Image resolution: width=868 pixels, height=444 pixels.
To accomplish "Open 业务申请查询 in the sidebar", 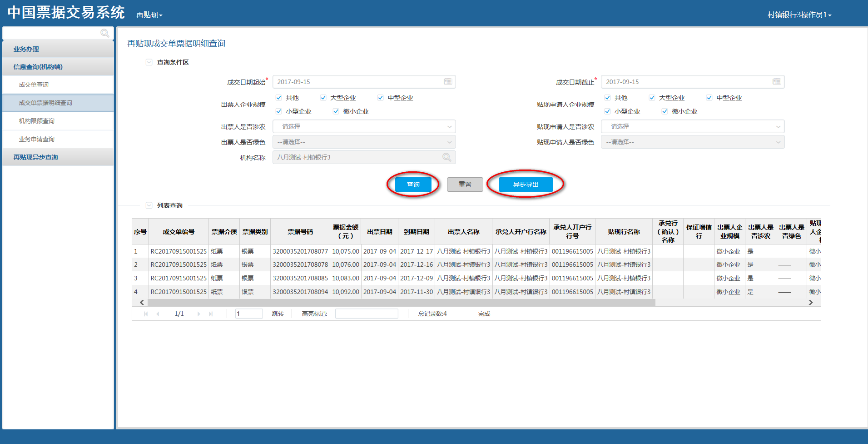I will click(x=58, y=139).
